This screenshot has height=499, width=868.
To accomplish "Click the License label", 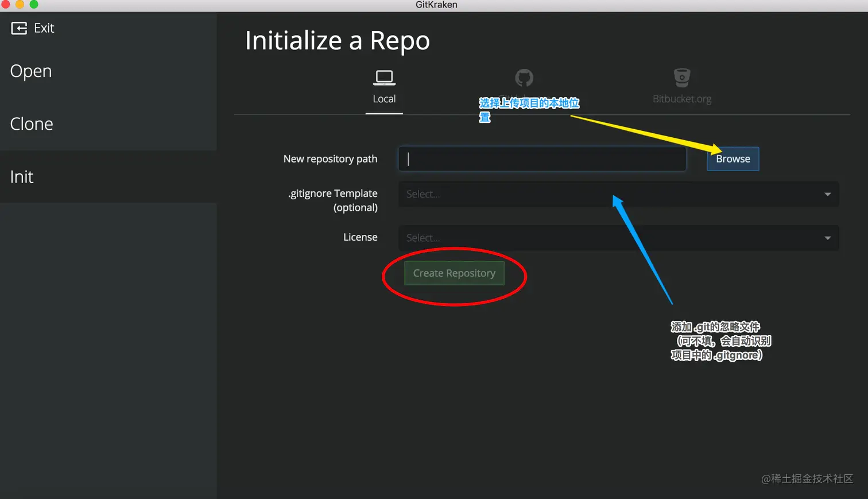I will pyautogui.click(x=361, y=237).
